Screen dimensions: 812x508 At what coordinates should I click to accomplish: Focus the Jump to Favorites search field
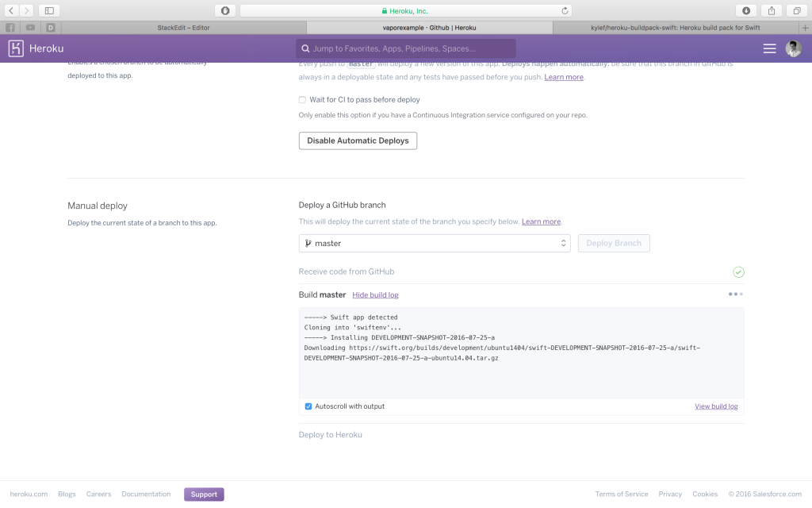point(406,48)
